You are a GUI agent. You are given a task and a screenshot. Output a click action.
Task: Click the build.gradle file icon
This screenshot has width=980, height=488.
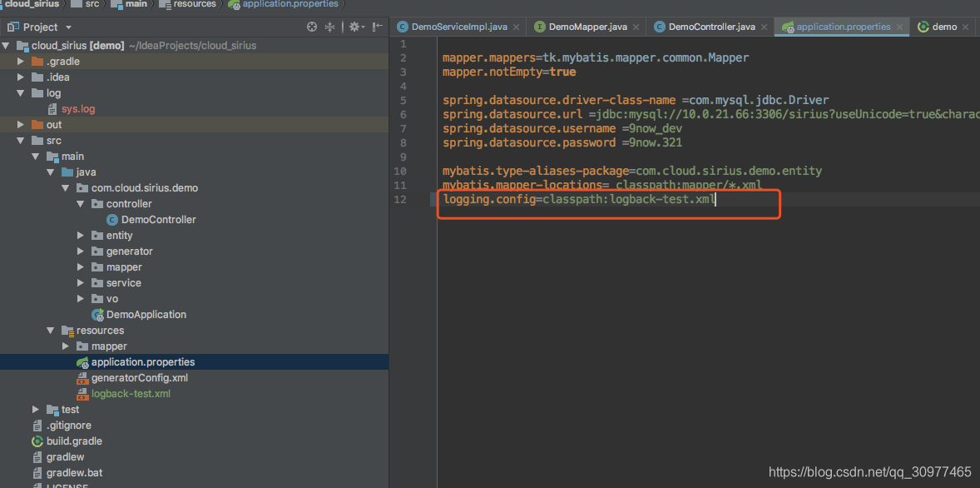tap(37, 441)
